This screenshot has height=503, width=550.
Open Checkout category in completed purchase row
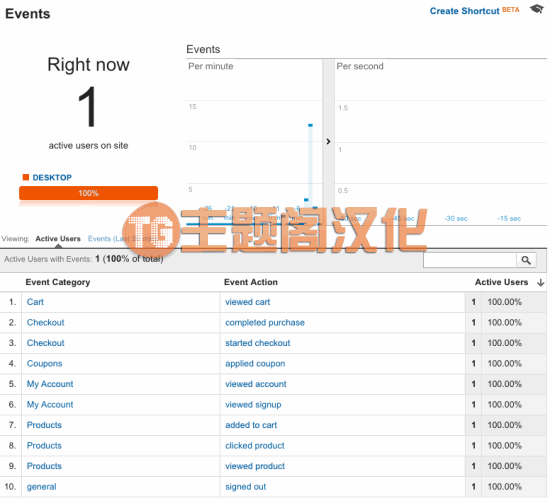click(46, 323)
